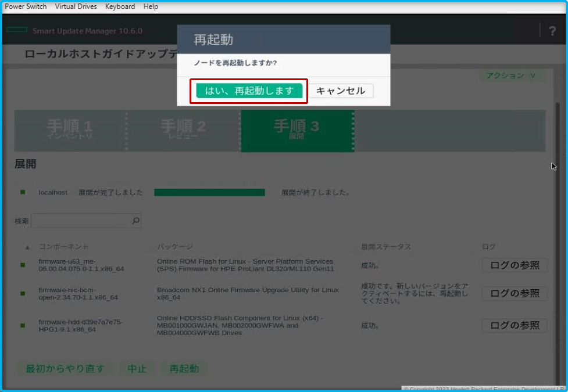Confirm reboot with はい、再起動します button
The width and height of the screenshot is (568, 392).
(249, 91)
